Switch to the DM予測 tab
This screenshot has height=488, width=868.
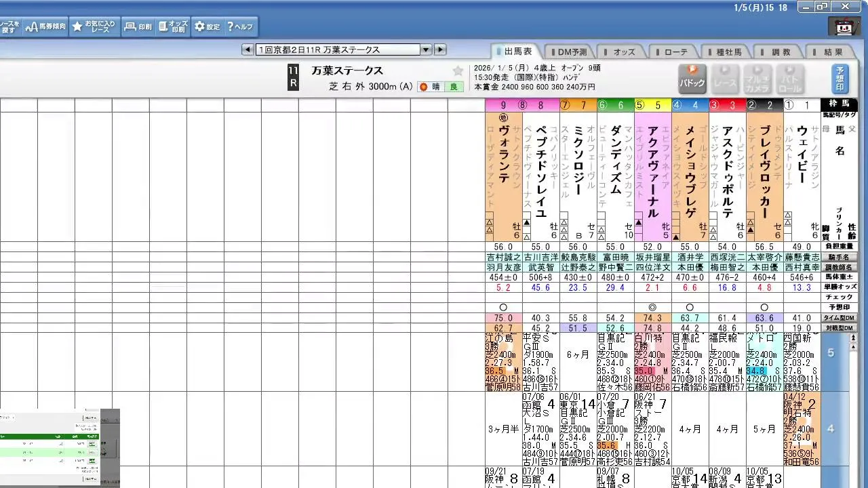tap(568, 52)
